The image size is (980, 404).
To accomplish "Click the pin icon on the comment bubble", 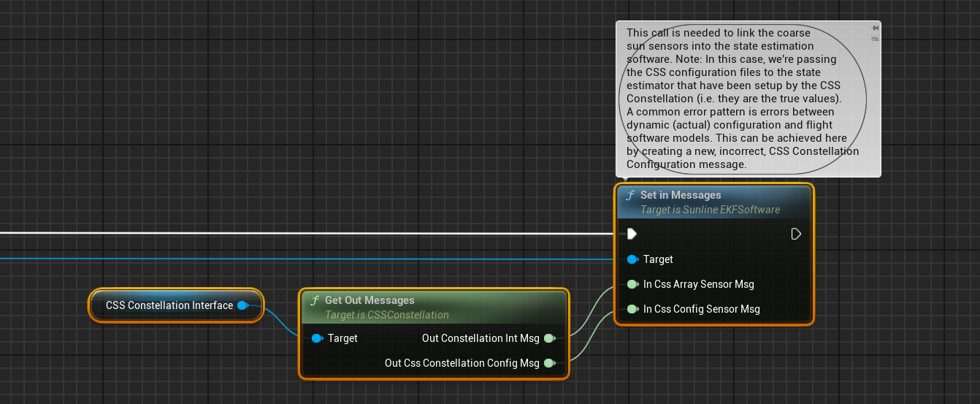I will [874, 28].
